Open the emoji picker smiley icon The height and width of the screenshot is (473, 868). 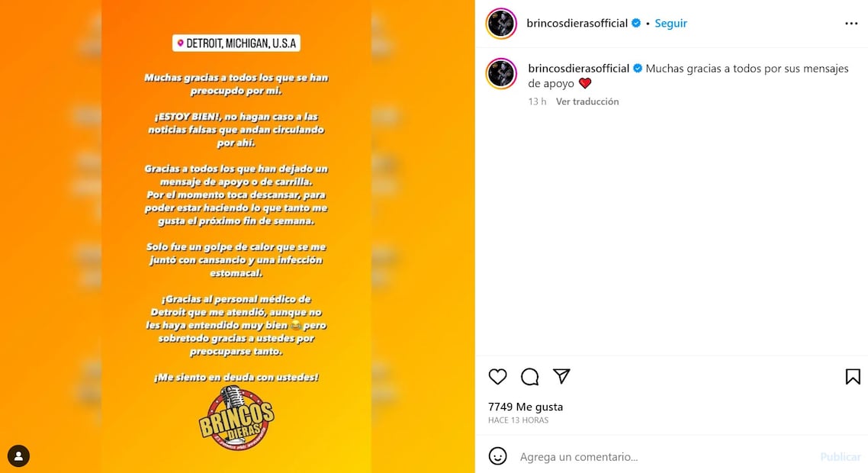pos(497,455)
